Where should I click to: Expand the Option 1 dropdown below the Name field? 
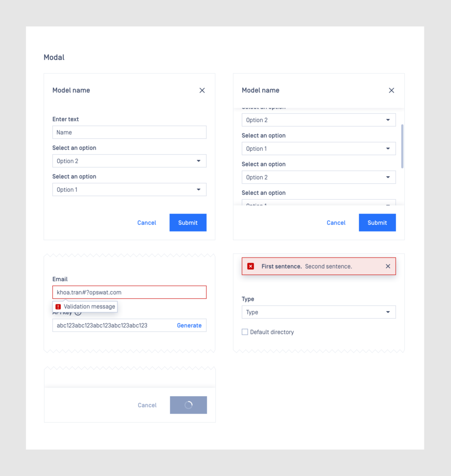tap(129, 190)
